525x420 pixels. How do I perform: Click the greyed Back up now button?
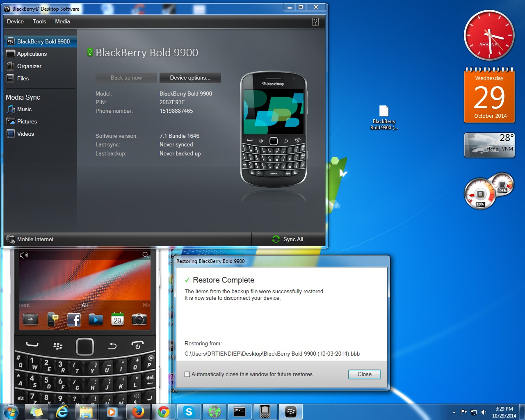[126, 78]
